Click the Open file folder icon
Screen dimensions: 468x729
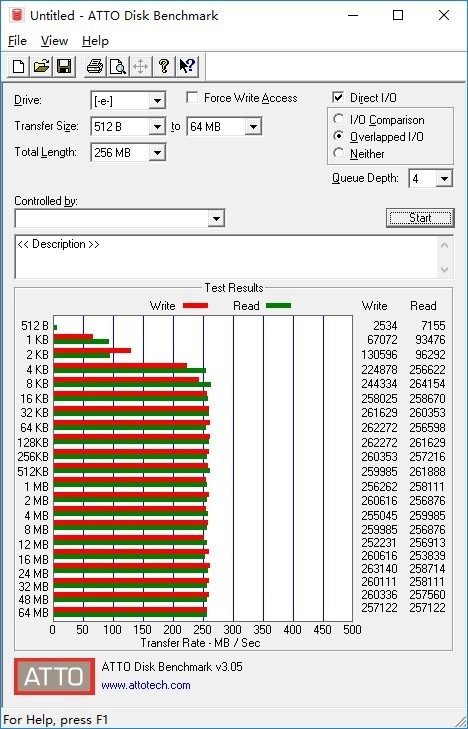(41, 66)
